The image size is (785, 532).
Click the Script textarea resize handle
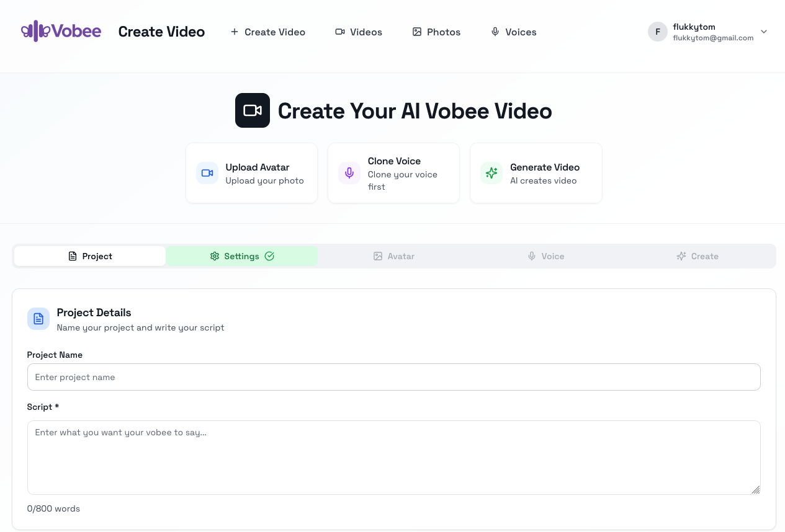756,490
